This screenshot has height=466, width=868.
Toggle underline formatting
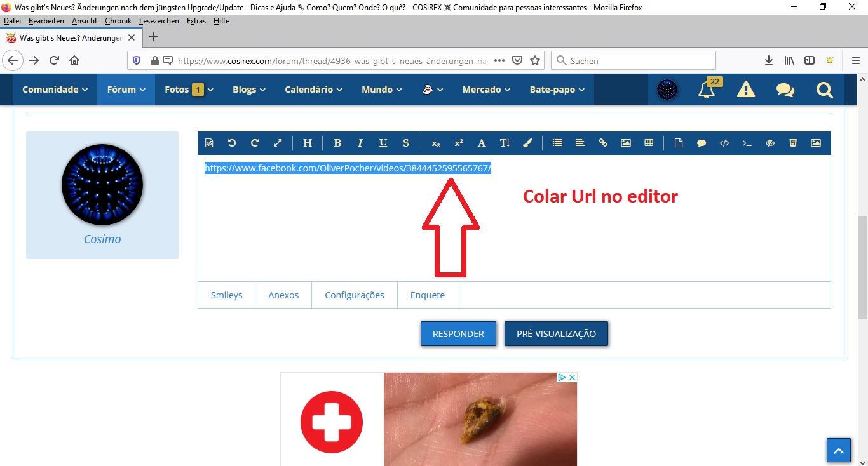(383, 143)
